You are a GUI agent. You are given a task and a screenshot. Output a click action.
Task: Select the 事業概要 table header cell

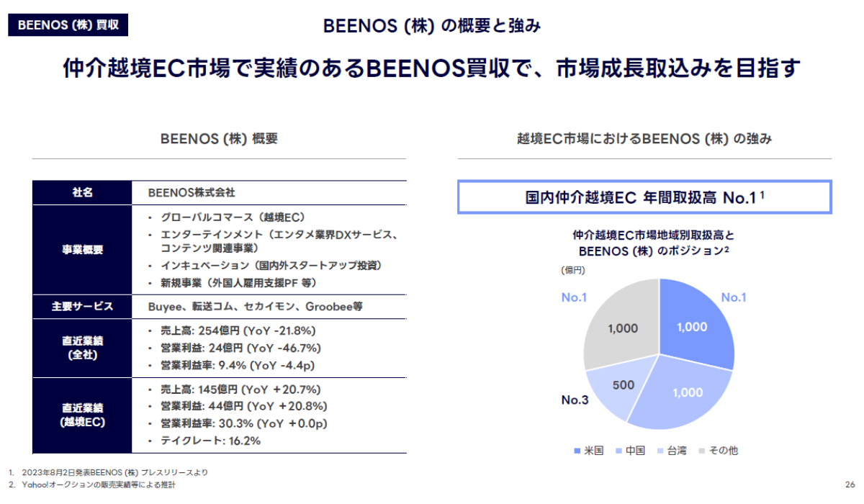pos(81,250)
